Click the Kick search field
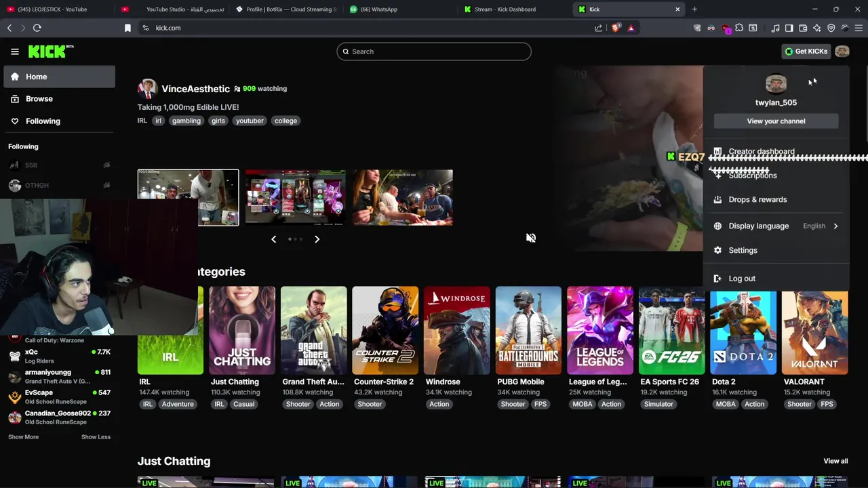 click(x=434, y=52)
